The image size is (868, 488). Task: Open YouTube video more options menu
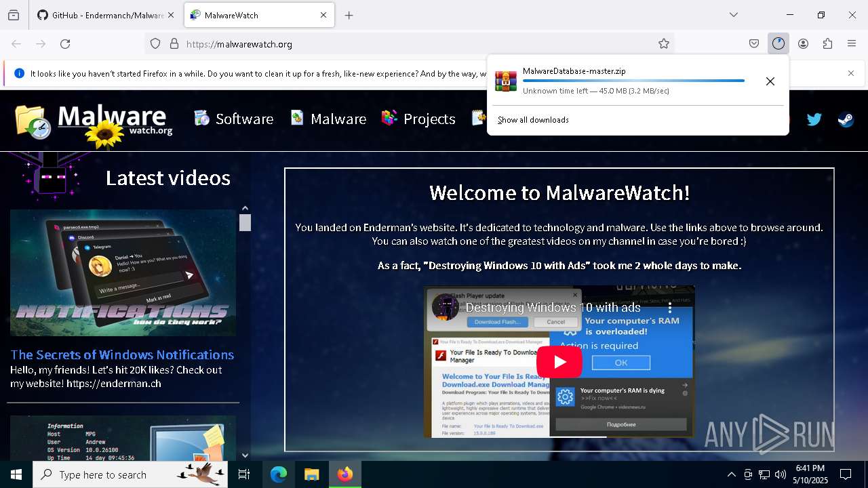(x=670, y=308)
